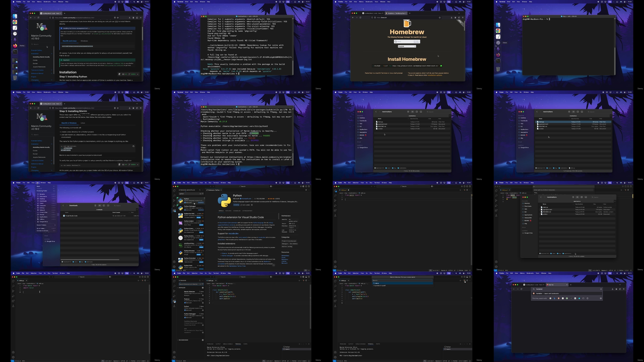Image resolution: width=644 pixels, height=362 pixels.
Task: Select the Homebrew tab in Firefox
Action: tap(396, 13)
